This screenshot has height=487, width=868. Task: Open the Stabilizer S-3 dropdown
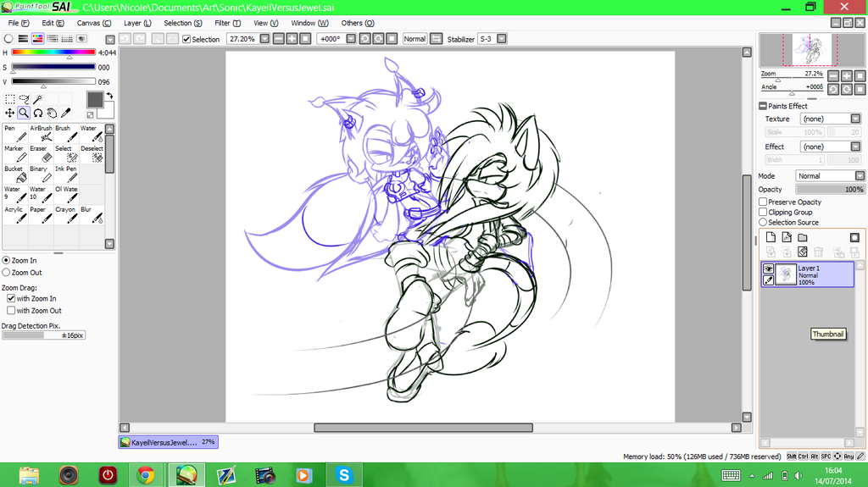click(502, 39)
